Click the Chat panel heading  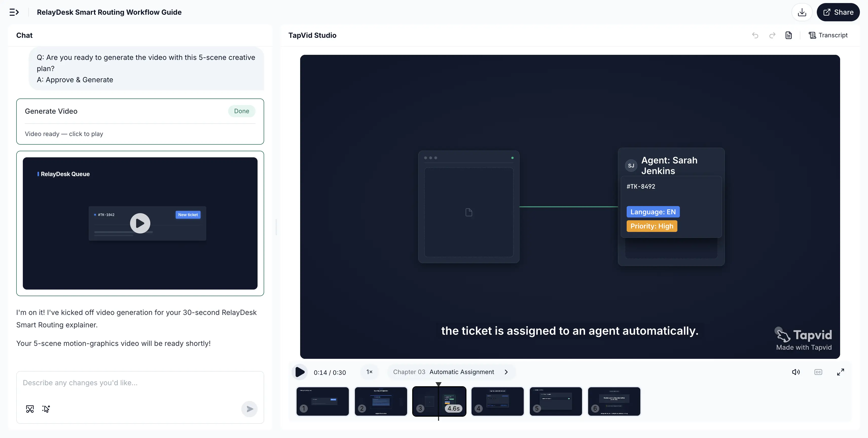(x=24, y=35)
